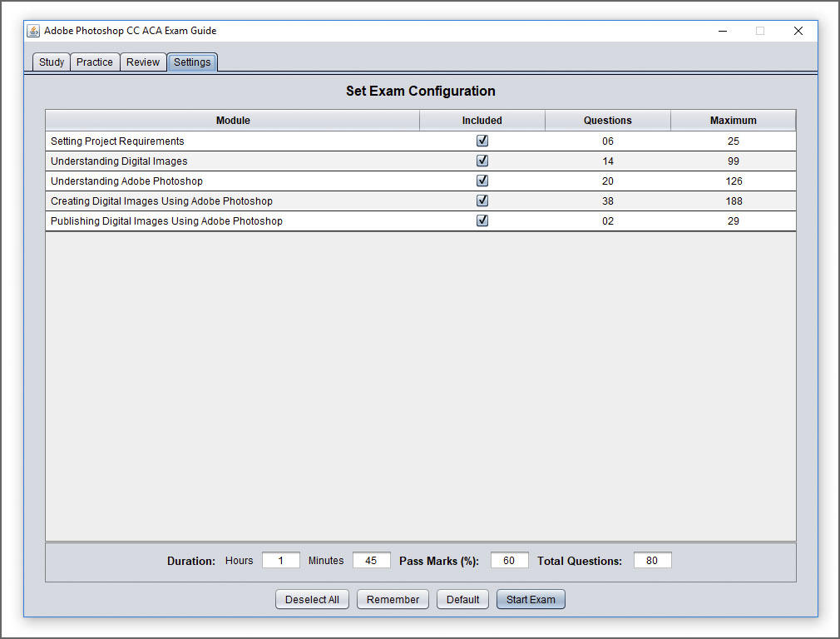Close the Exam Guide window
The width and height of the screenshot is (840, 639).
pyautogui.click(x=798, y=31)
